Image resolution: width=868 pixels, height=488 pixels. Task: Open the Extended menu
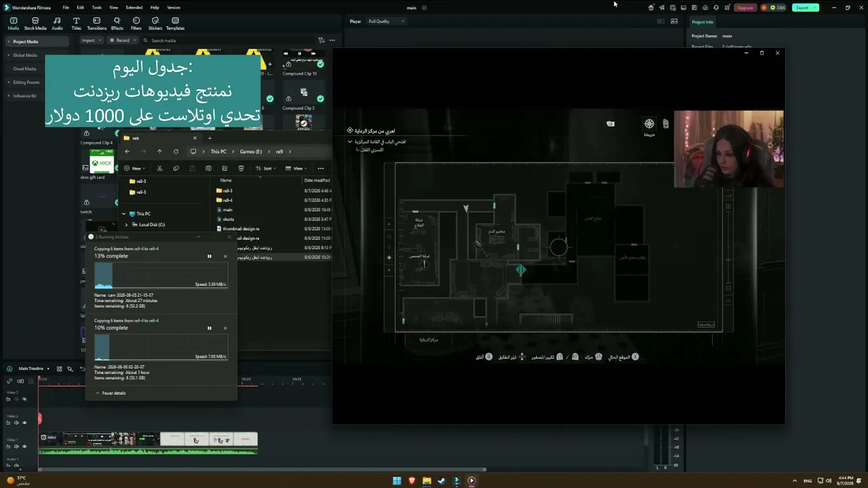(134, 7)
